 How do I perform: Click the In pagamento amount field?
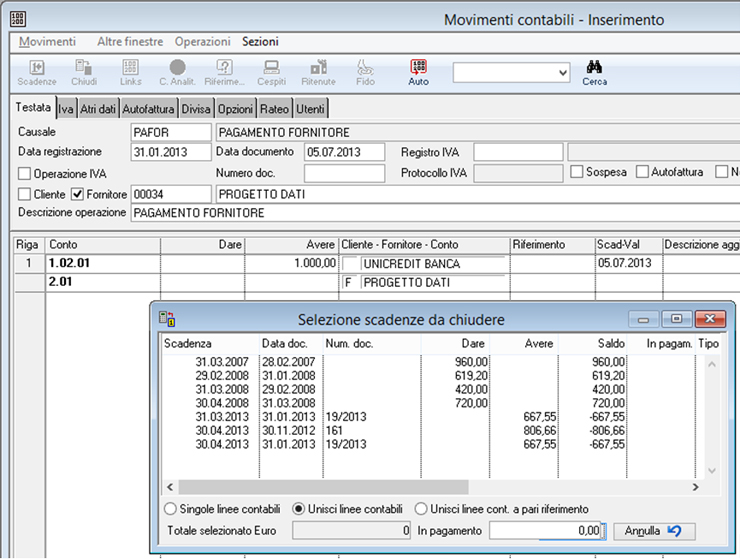[x=546, y=530]
